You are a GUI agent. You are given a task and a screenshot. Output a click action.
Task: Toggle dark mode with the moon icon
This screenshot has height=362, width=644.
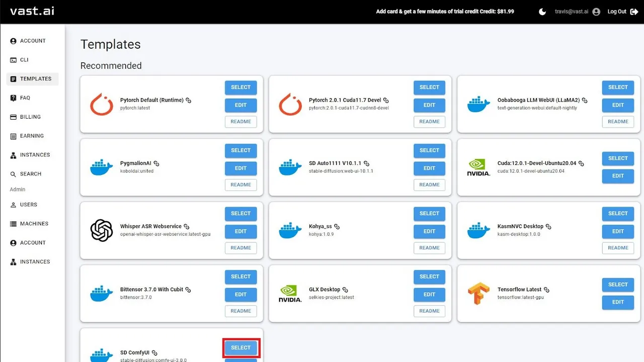coord(542,12)
